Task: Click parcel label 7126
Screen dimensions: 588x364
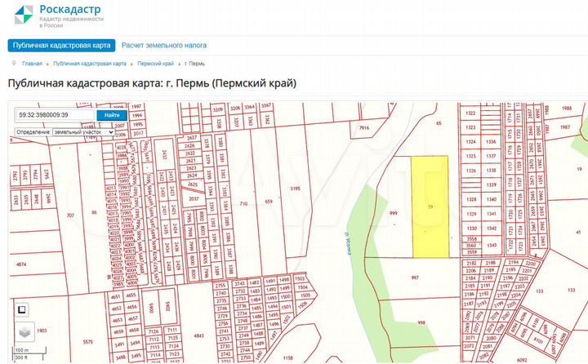Action: click(x=154, y=331)
